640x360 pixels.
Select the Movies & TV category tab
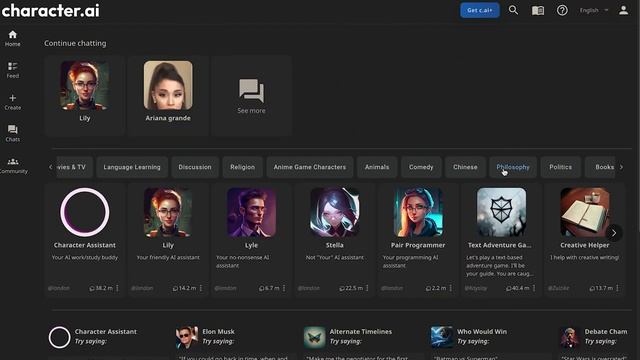click(x=74, y=167)
